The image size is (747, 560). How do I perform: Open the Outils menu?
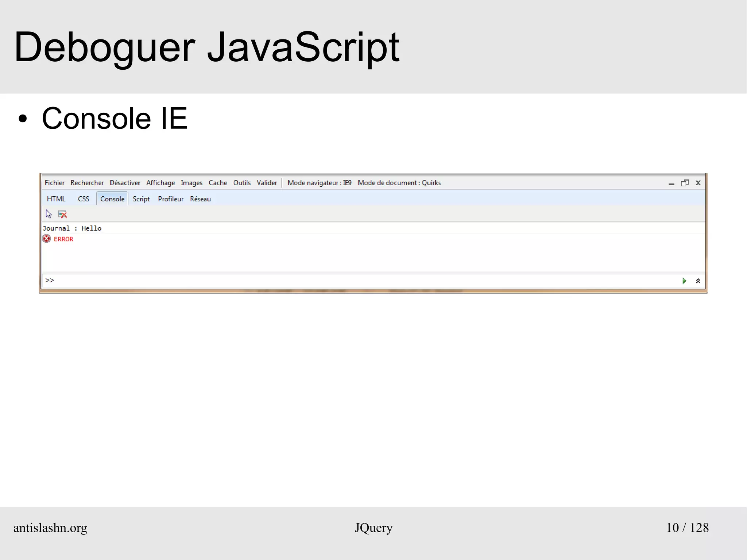[x=242, y=183]
